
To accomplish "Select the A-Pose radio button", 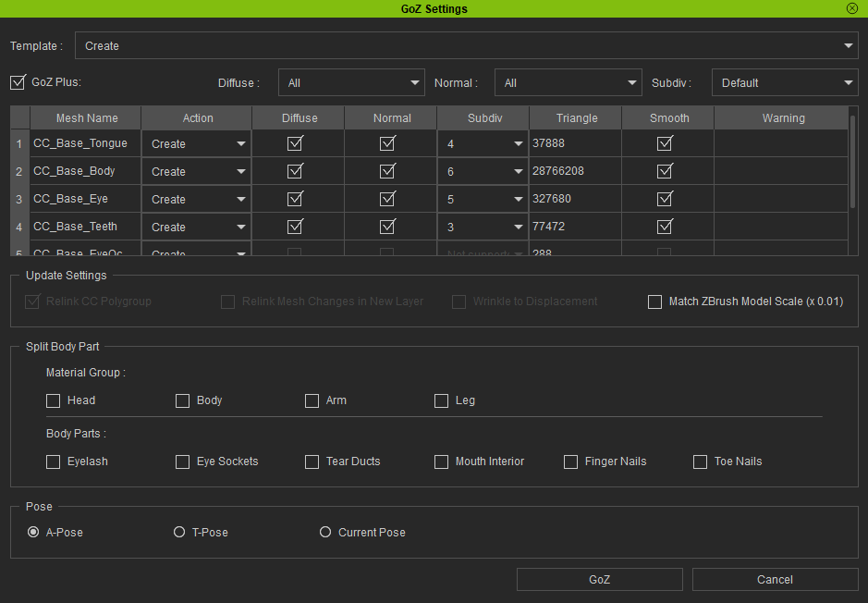I will tap(33, 532).
